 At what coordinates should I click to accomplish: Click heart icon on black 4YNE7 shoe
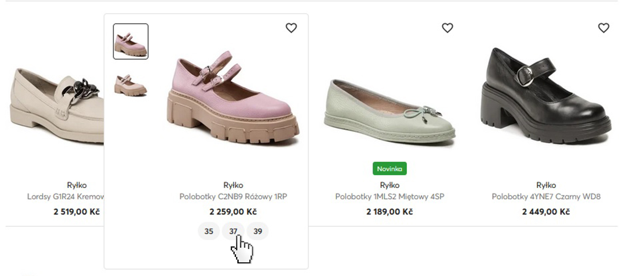(x=603, y=28)
